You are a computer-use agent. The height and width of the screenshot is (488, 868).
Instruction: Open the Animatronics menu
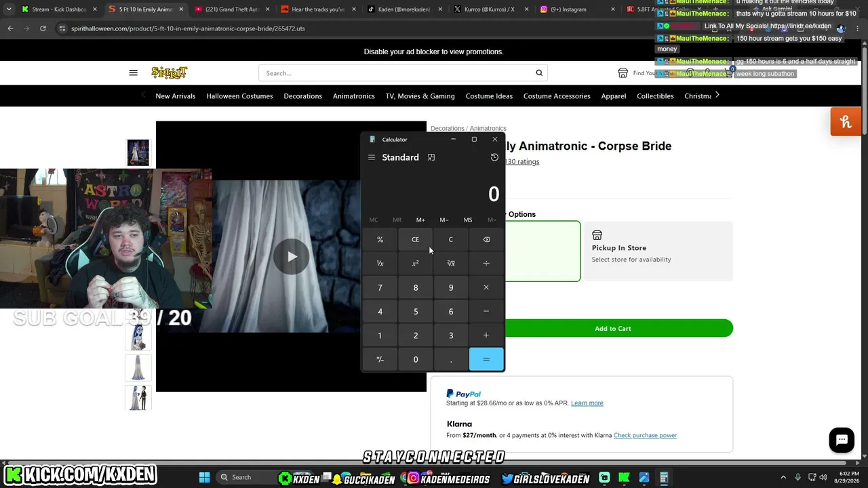[354, 96]
